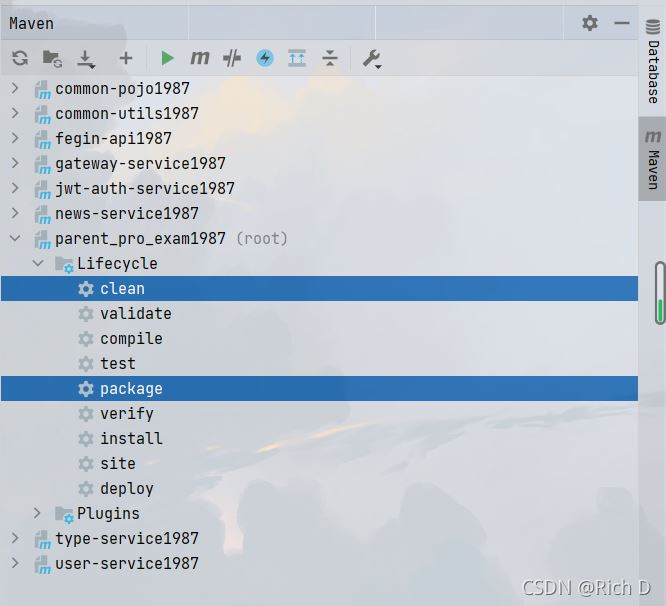The width and height of the screenshot is (666, 606).
Task: Expand common-utils1987 module
Action: coord(15,113)
